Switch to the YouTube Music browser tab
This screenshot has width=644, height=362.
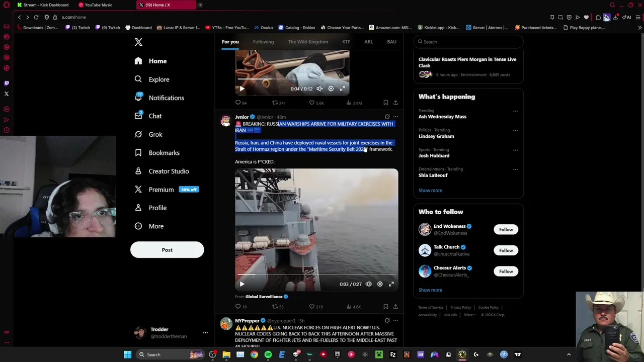[x=98, y=5]
